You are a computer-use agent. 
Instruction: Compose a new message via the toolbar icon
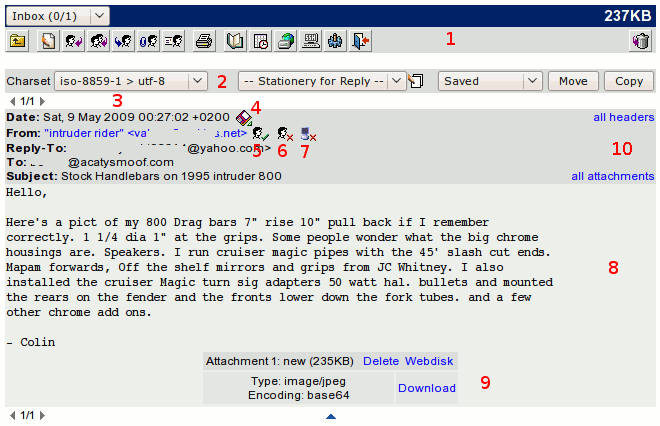47,41
